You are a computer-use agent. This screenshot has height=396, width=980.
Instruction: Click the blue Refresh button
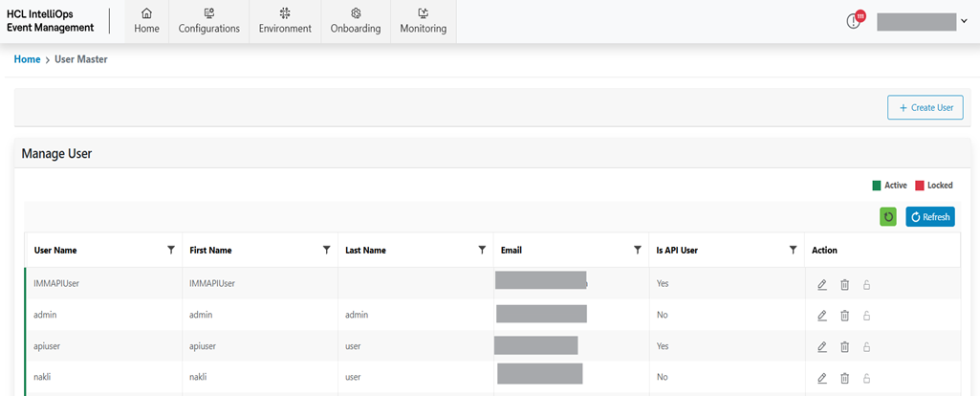[930, 217]
